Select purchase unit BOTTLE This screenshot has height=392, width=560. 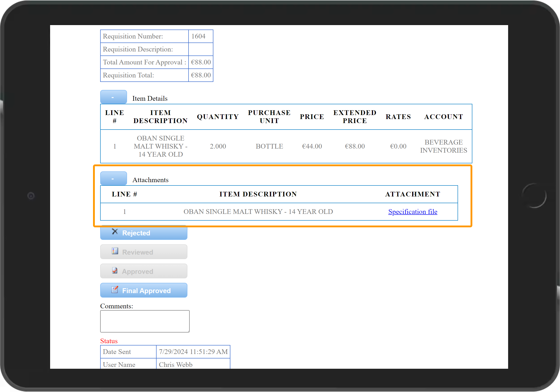[x=269, y=147]
